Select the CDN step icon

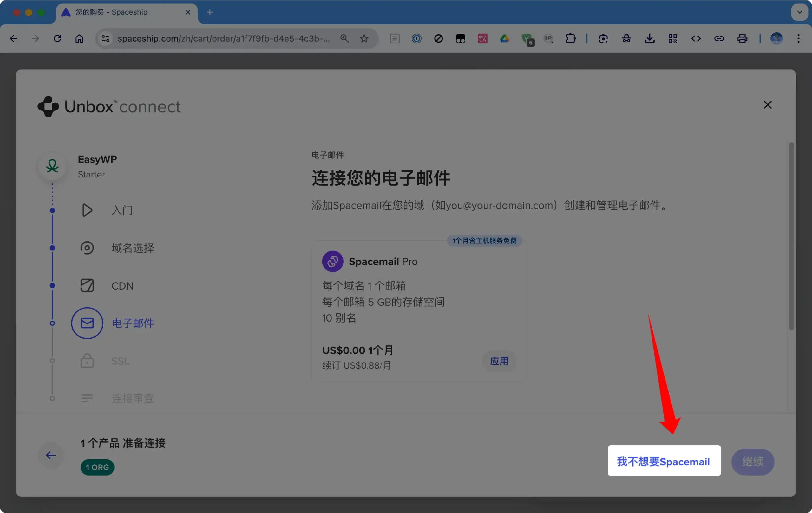click(x=87, y=285)
